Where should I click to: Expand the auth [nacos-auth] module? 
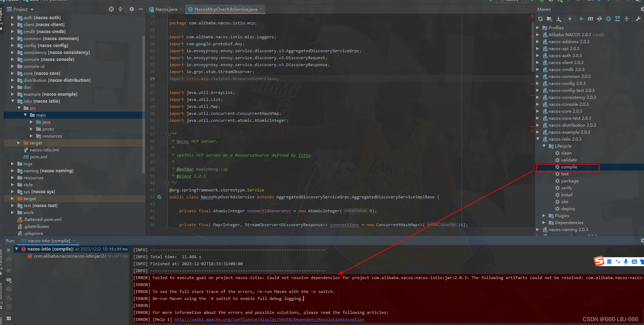pyautogui.click(x=13, y=17)
